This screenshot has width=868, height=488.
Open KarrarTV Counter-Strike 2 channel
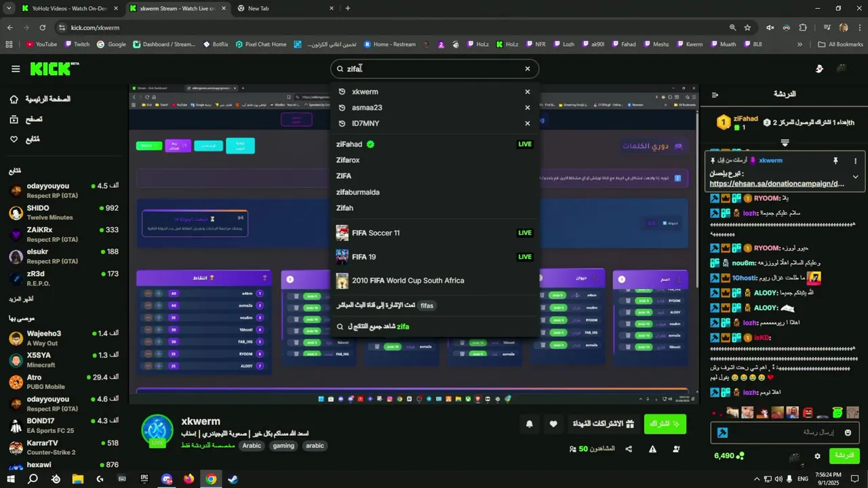[64, 447]
